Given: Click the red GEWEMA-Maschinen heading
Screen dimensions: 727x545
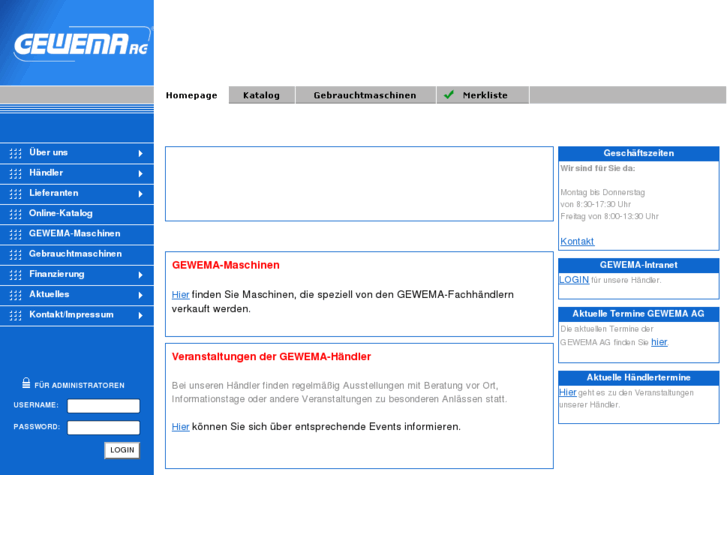Looking at the screenshot, I should (x=226, y=265).
